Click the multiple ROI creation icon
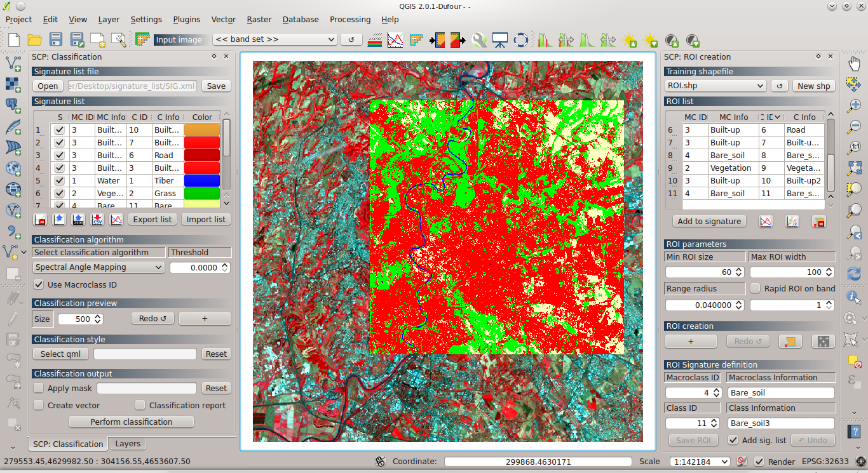 [823, 341]
